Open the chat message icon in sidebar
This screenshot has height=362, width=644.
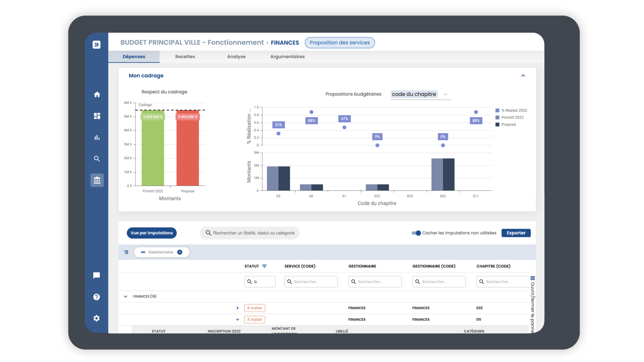[x=97, y=276]
